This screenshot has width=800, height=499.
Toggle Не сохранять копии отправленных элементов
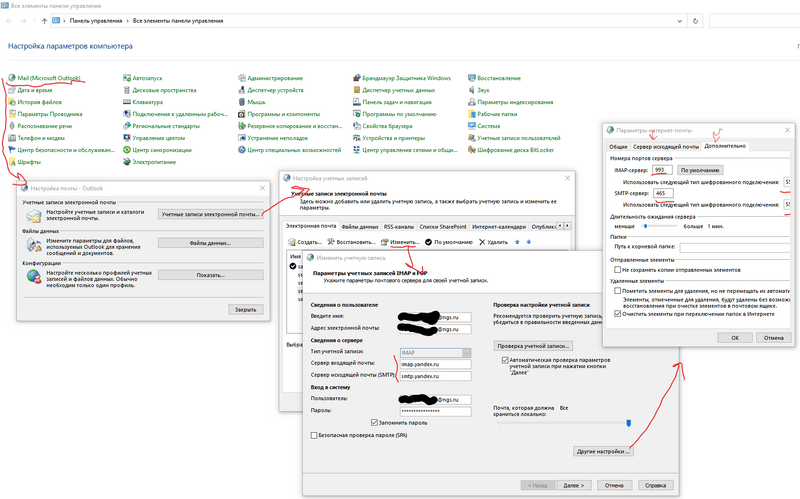[618, 269]
